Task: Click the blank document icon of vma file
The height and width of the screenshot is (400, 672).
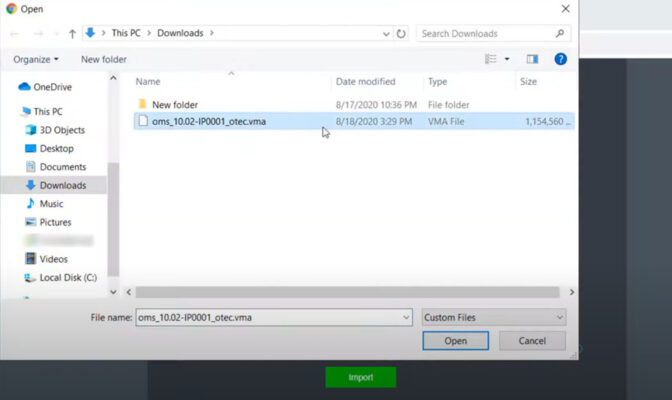Action: tap(143, 121)
